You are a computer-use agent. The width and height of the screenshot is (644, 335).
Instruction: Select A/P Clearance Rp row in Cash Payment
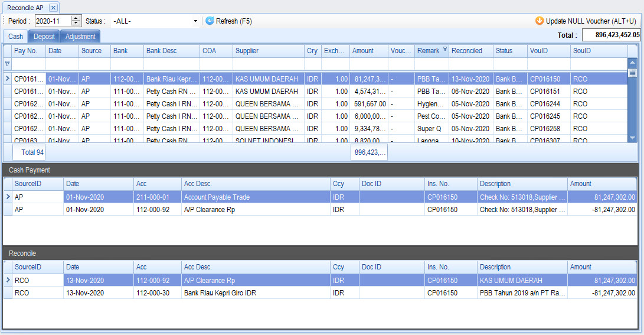(236, 209)
